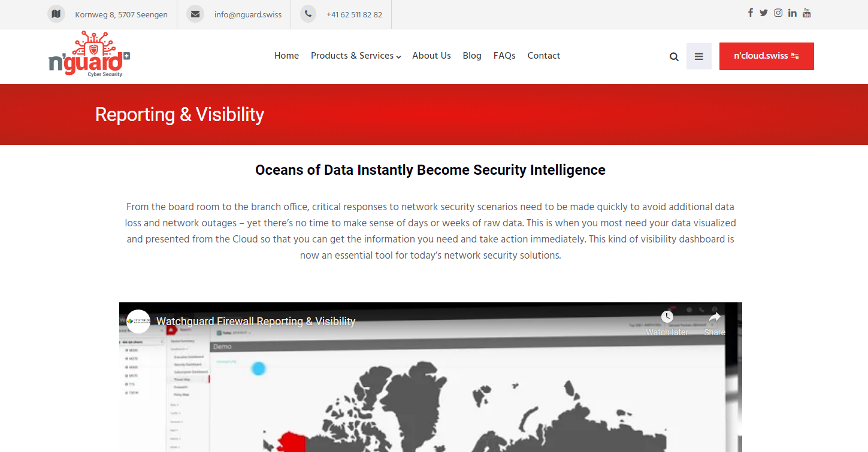Screen dimensions: 868x452
Task: Click the video Share arrow
Action: point(714,322)
